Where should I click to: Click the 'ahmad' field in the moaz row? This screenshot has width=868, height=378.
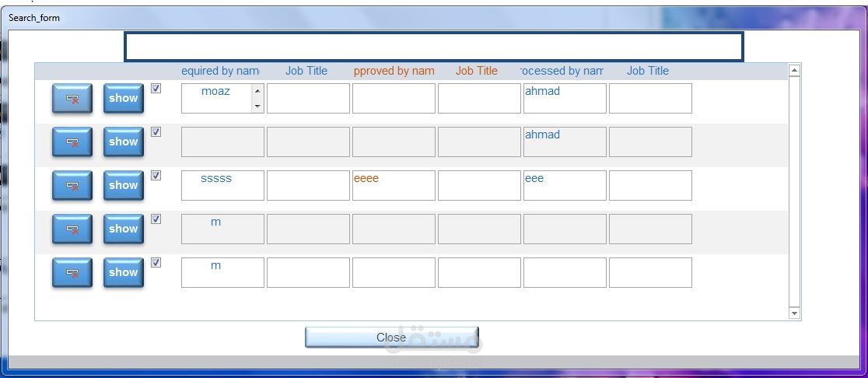coord(565,99)
